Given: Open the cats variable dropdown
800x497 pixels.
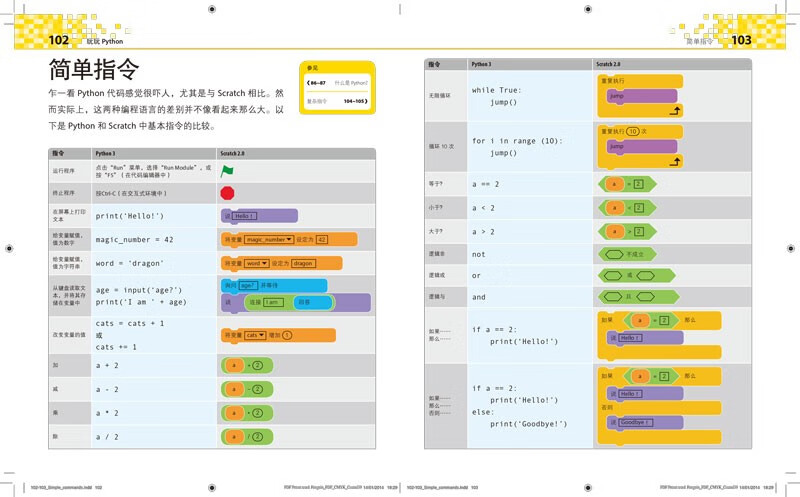Looking at the screenshot, I should coord(262,335).
